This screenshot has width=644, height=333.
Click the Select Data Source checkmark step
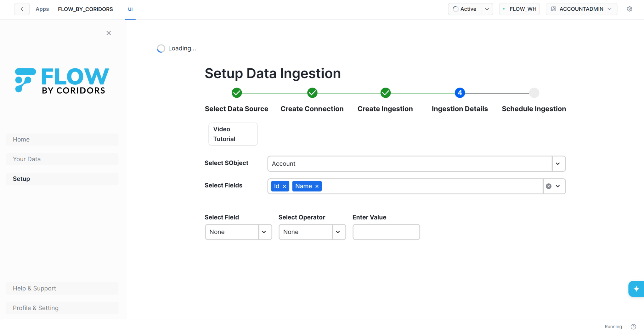pos(237,93)
